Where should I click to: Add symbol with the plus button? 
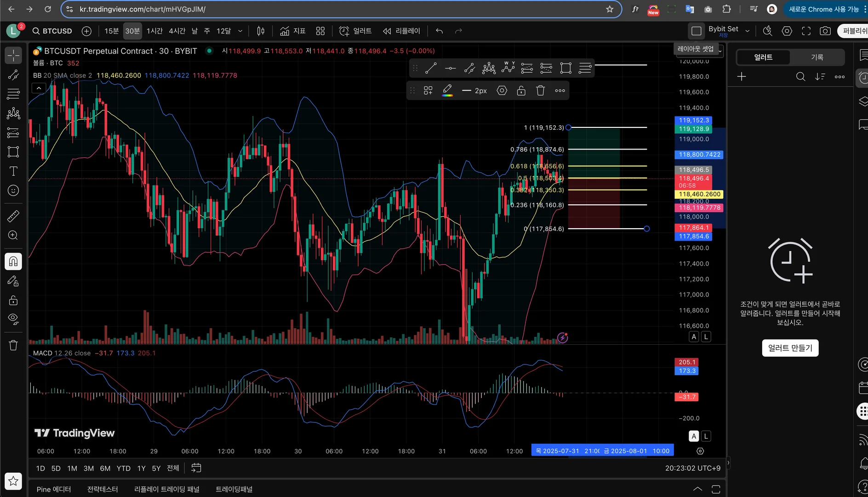(86, 31)
